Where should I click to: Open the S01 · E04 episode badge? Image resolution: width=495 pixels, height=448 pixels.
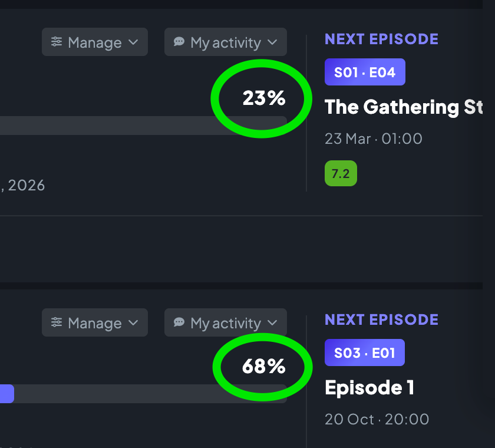(x=365, y=72)
